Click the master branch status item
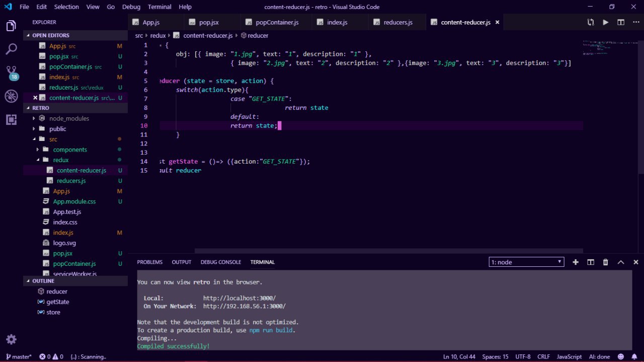This screenshot has width=644, height=362. [19, 356]
